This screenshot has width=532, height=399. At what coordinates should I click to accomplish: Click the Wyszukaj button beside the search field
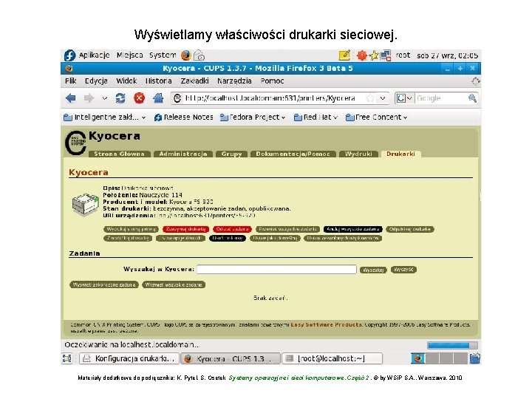(373, 270)
